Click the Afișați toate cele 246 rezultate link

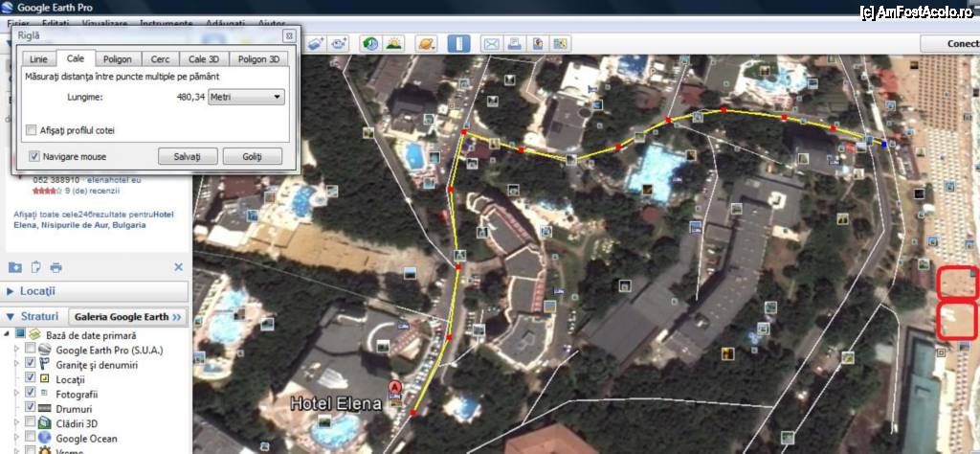pos(94,219)
